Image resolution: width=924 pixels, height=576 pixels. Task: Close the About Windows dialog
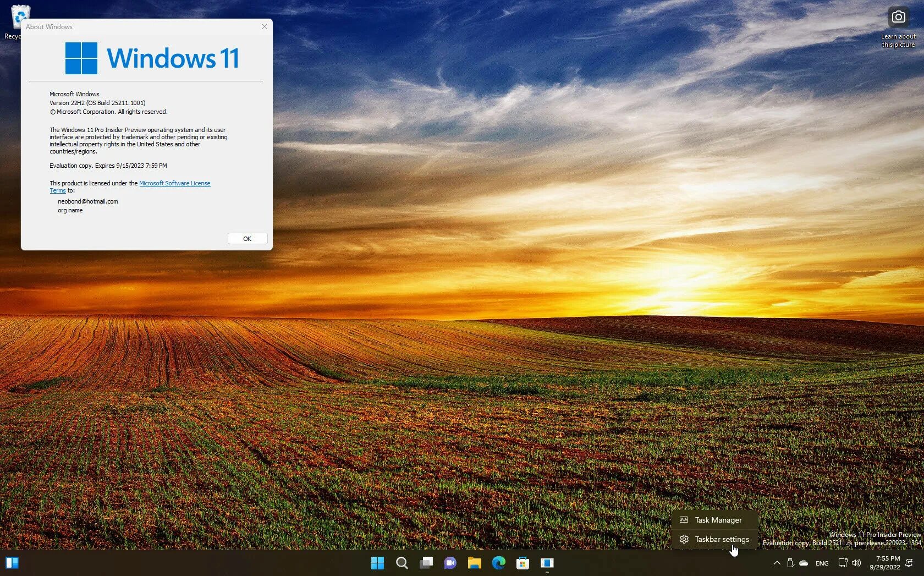265,26
